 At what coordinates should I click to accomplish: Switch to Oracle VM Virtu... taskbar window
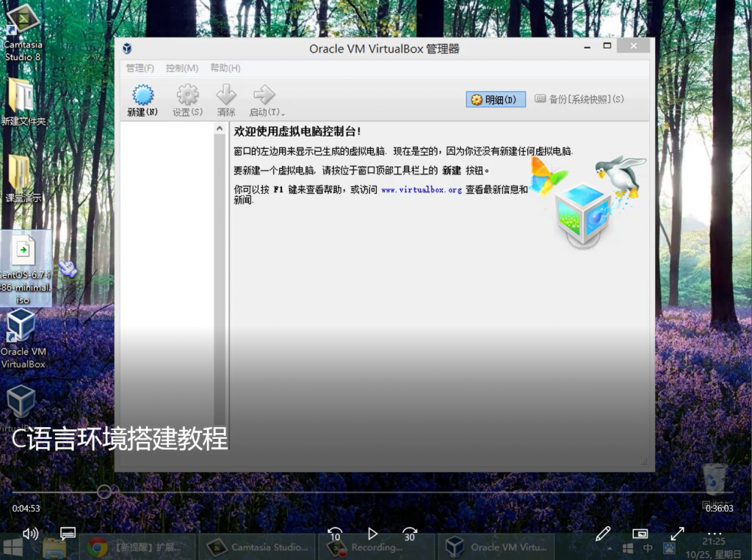496,547
